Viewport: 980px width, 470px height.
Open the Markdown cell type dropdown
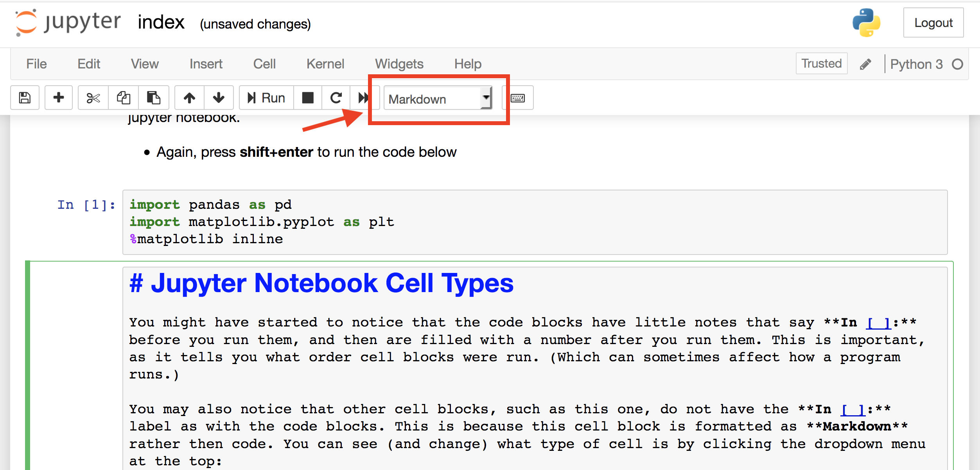[438, 99]
